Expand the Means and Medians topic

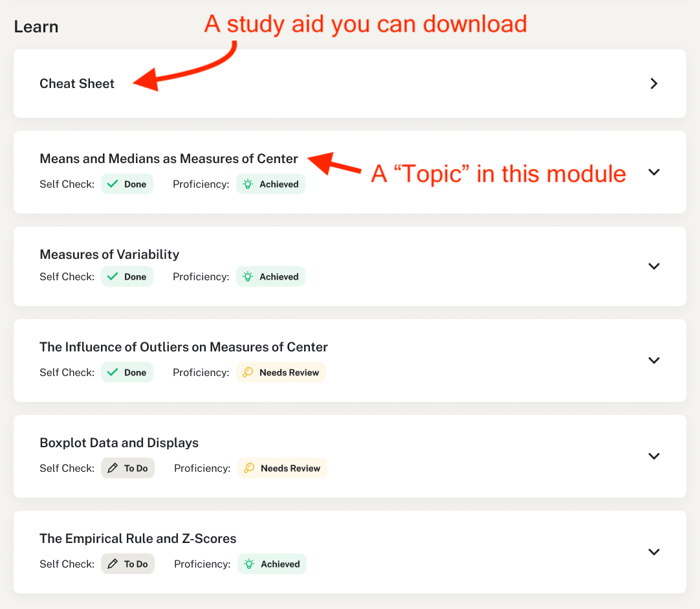pos(653,172)
